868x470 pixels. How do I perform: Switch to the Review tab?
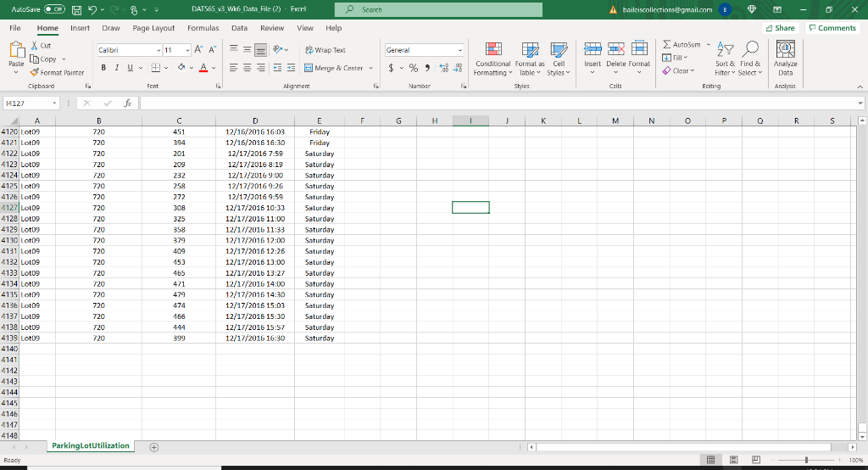272,28
